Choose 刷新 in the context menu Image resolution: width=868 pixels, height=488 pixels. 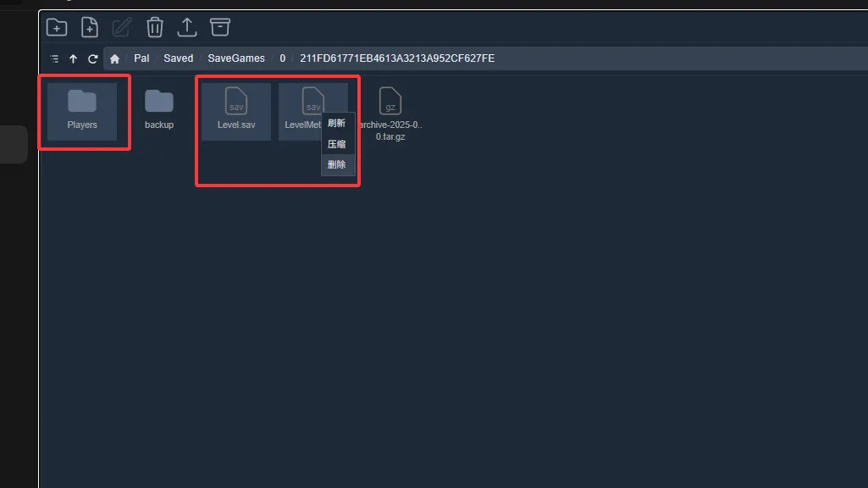pos(336,123)
